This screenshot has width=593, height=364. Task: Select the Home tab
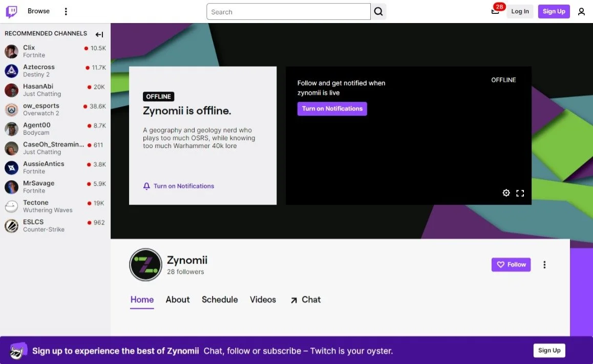(142, 299)
